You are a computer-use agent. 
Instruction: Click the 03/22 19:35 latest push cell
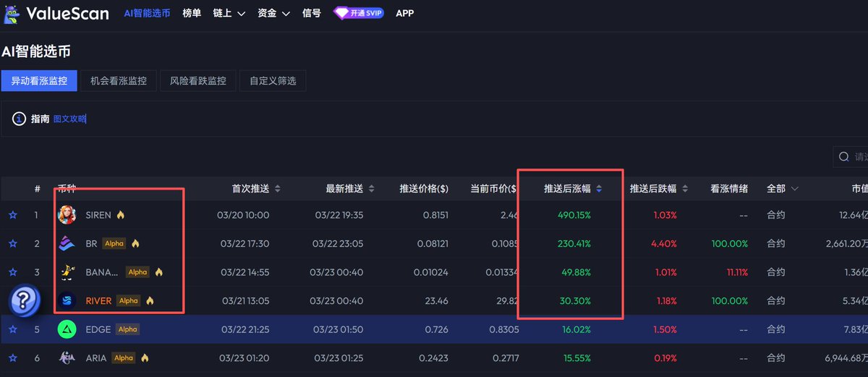339,215
